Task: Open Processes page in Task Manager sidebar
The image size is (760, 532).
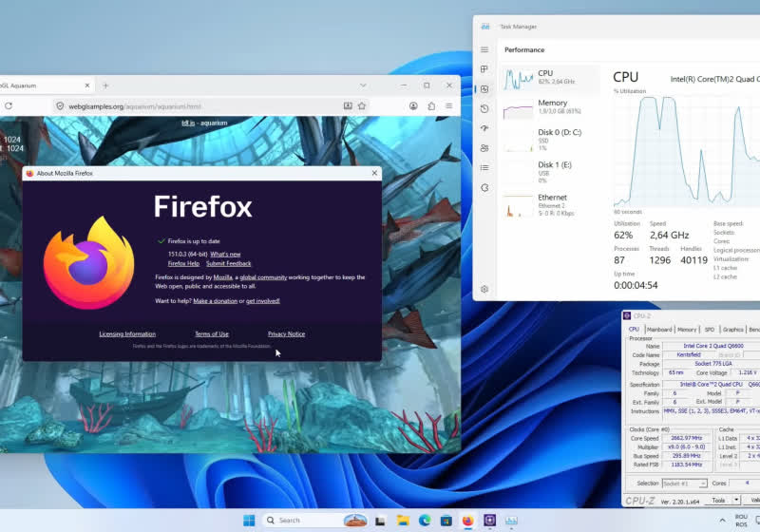Action: tap(484, 69)
